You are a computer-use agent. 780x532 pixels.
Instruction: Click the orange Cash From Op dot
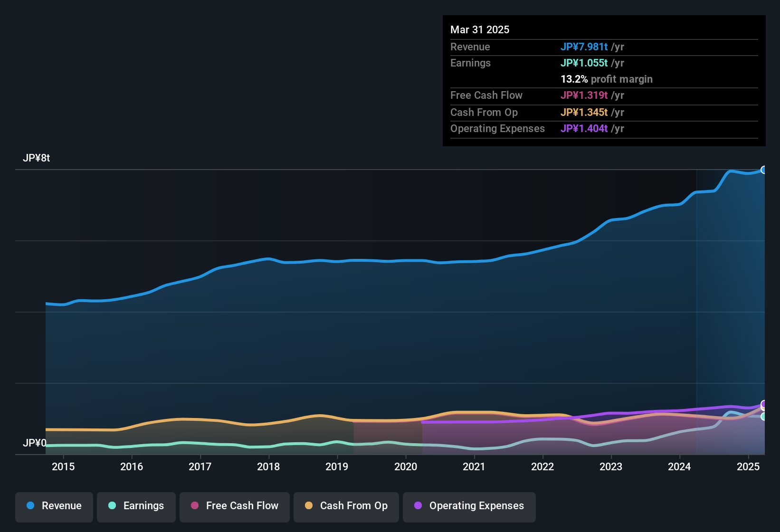[x=309, y=506]
